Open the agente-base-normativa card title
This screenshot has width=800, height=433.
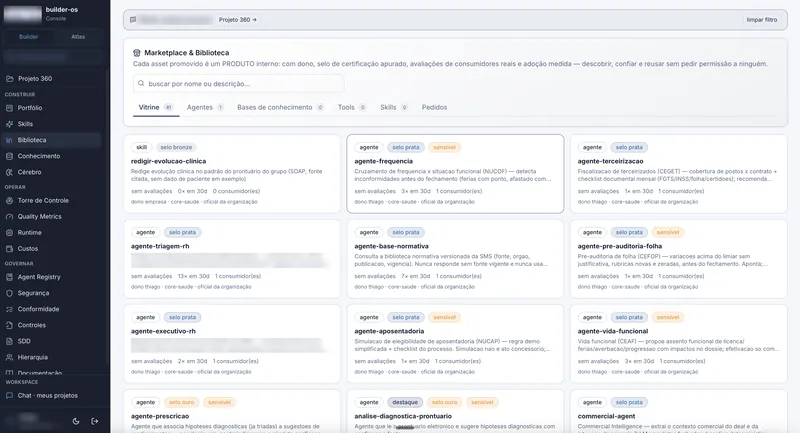click(x=391, y=246)
